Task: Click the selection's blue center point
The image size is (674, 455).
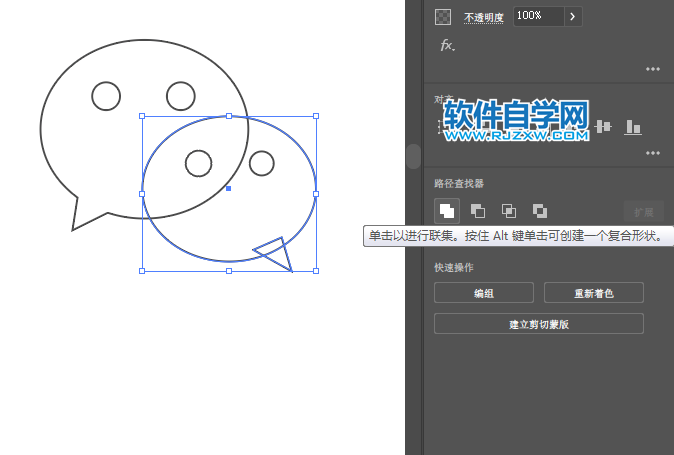Action: pyautogui.click(x=229, y=188)
